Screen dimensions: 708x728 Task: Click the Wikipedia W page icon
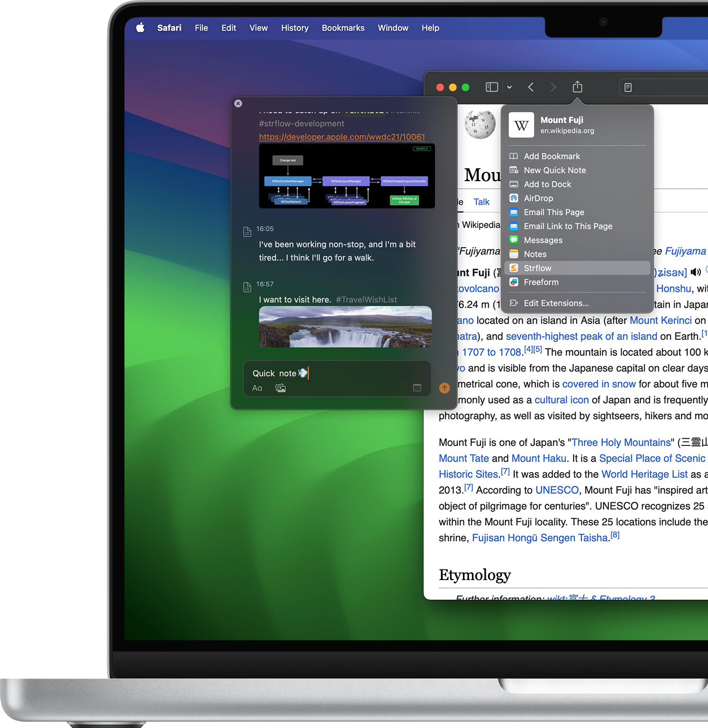(521, 125)
